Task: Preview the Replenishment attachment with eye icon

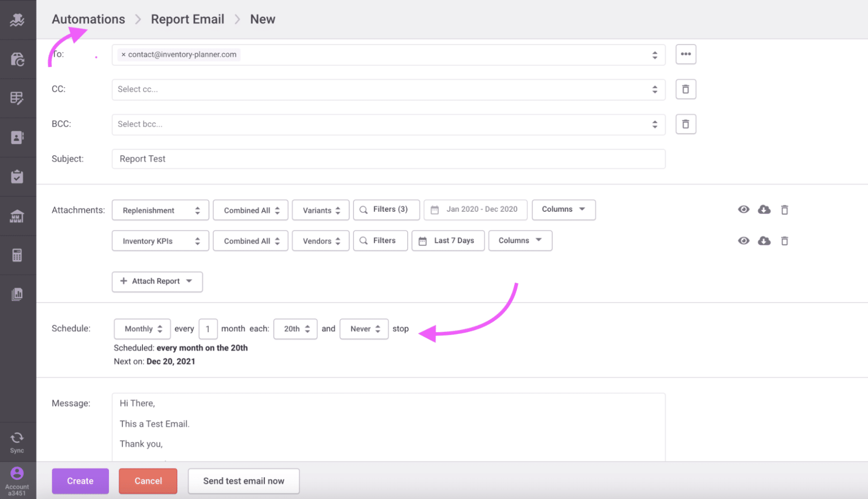Action: point(744,209)
